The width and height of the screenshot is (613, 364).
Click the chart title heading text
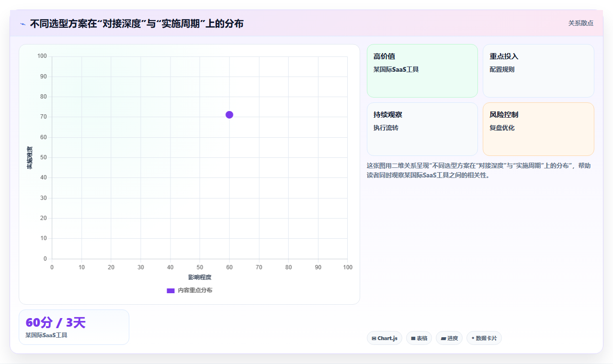click(x=136, y=23)
